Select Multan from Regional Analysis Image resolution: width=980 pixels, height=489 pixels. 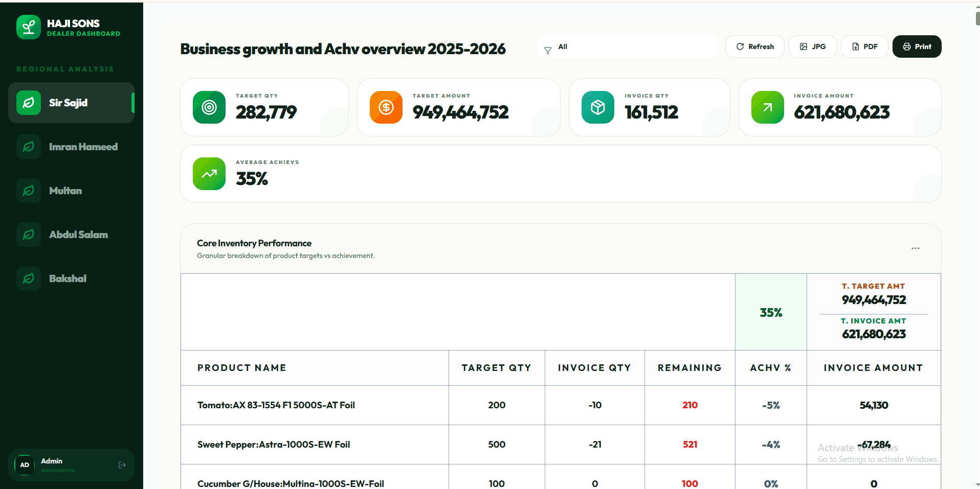coord(65,191)
